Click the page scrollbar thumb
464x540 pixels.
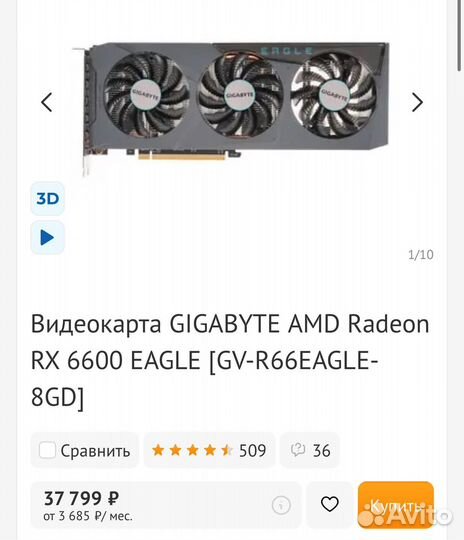point(460,34)
